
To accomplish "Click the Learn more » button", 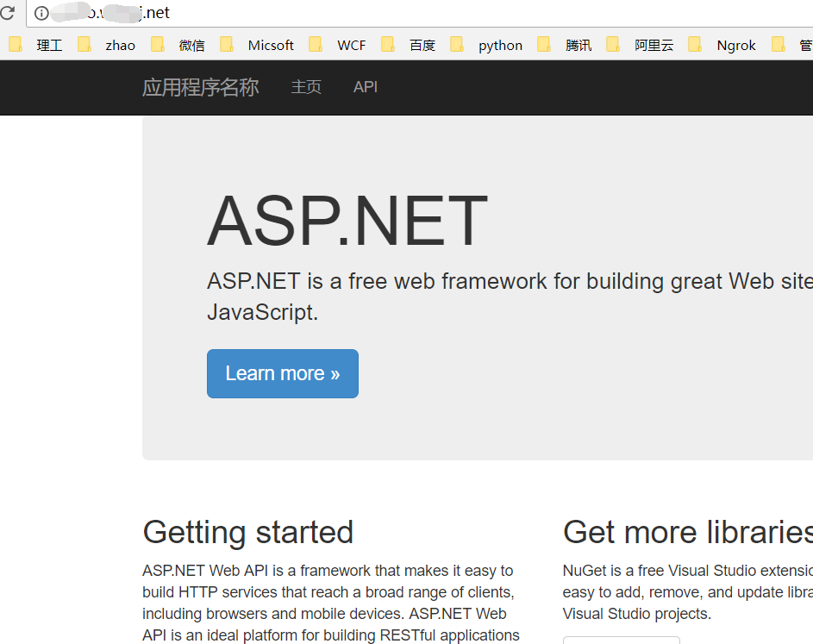I will pos(283,373).
